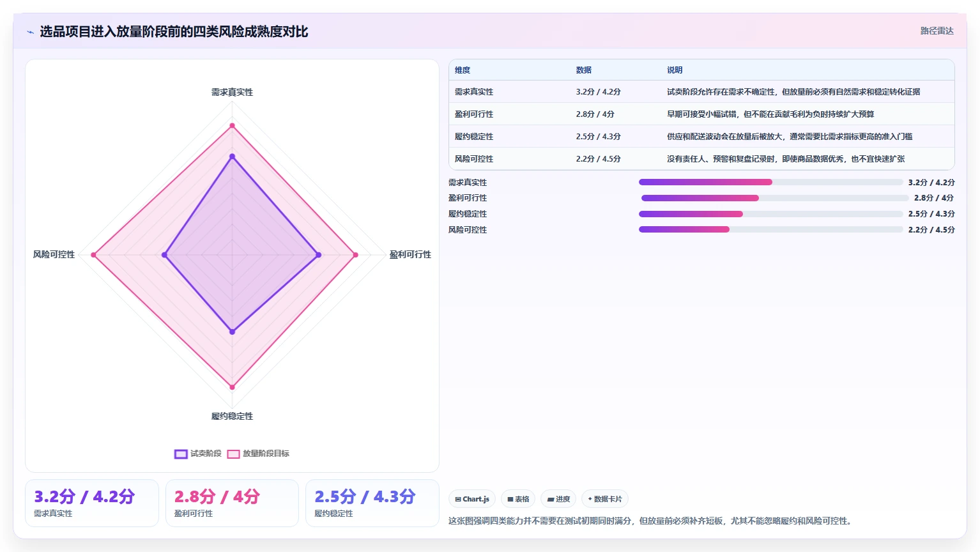This screenshot has width=980, height=552.
Task: Click the 维度 column header
Action: pos(463,70)
